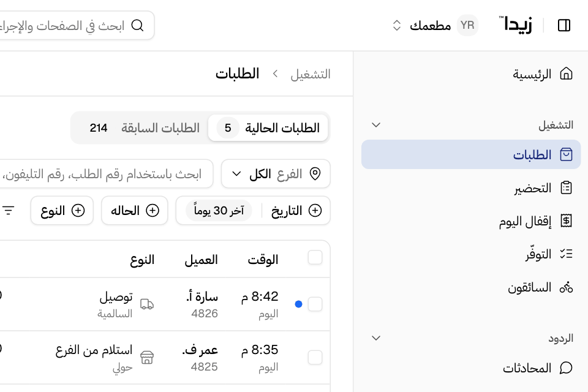Viewport: 588px width, 392px height.
Task: Click the breadcrumb title الطلبات
Action: 238,73
